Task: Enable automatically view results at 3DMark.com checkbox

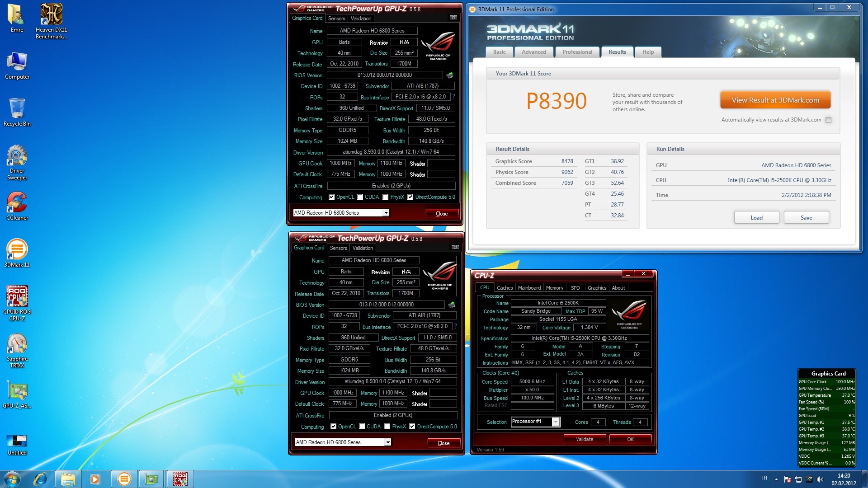Action: tap(828, 120)
